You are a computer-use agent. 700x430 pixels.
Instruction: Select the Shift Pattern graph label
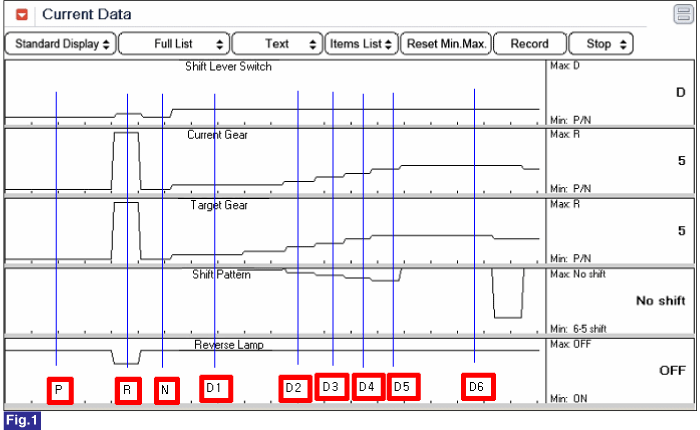tap(221, 274)
